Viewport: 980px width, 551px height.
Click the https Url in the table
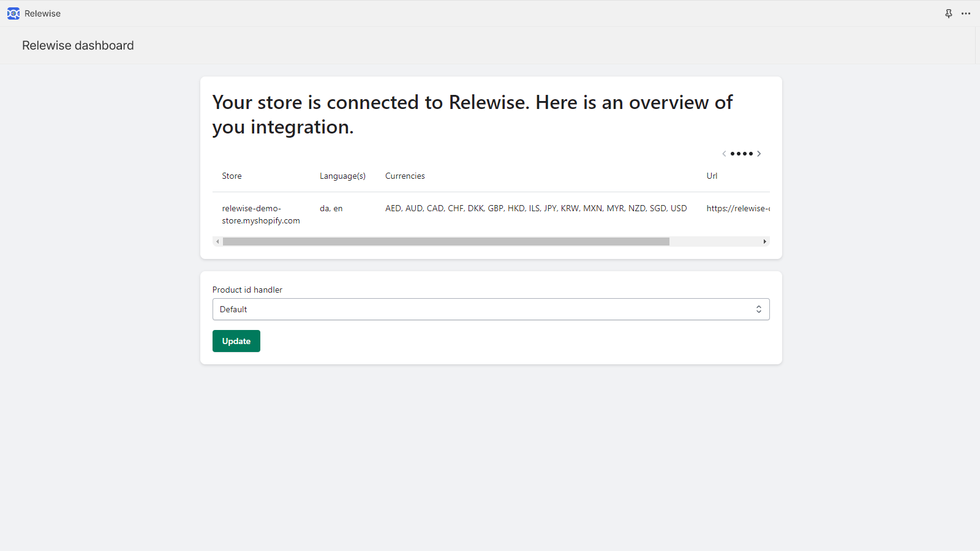[738, 208]
